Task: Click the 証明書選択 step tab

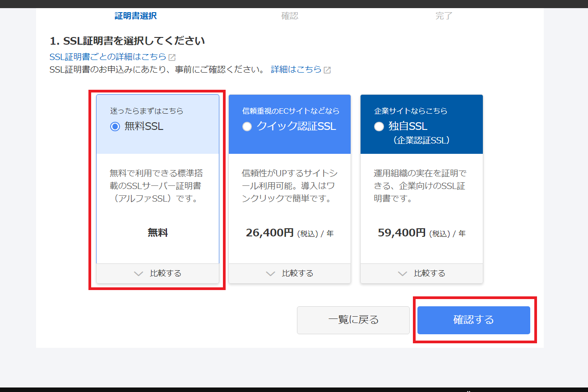Action: pyautogui.click(x=136, y=16)
